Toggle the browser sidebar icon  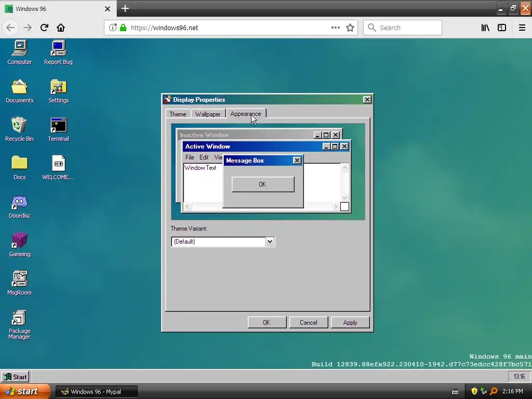502,28
